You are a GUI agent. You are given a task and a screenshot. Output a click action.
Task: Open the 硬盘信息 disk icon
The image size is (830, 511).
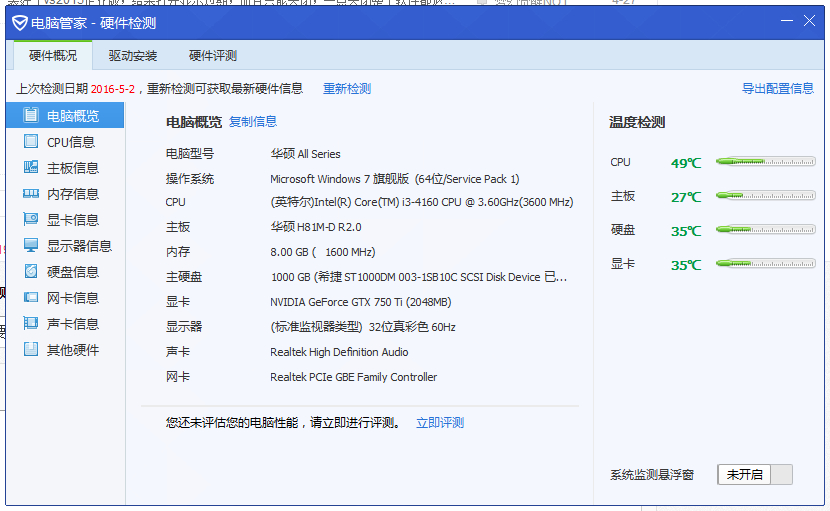click(31, 271)
